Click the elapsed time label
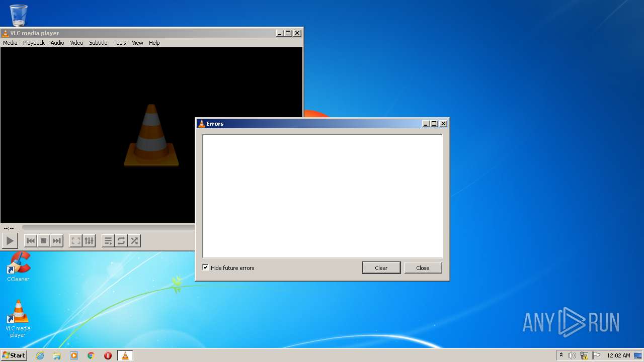Viewport: 644px width, 362px height. 9,228
